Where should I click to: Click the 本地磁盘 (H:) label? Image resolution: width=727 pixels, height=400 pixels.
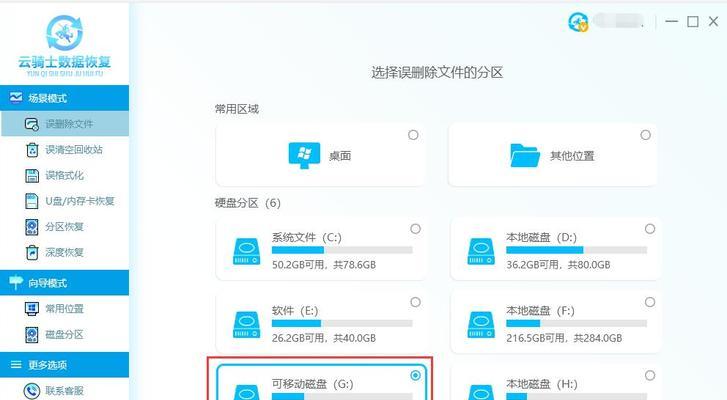pyautogui.click(x=542, y=384)
